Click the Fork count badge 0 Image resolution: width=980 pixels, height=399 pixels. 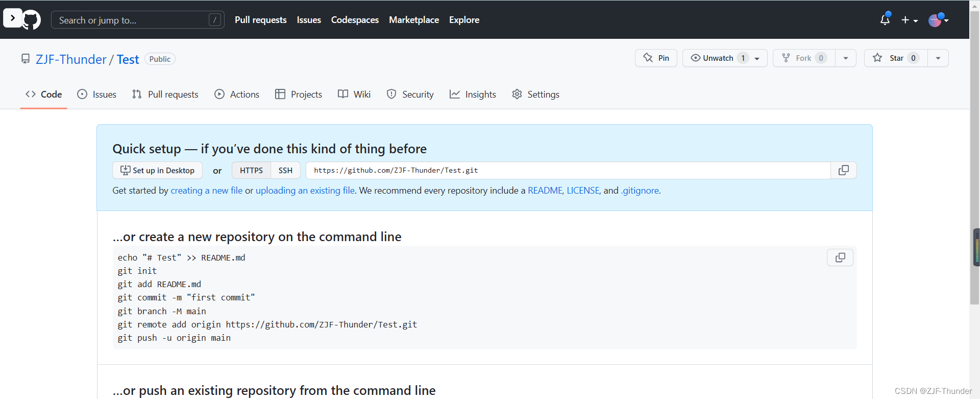click(821, 58)
